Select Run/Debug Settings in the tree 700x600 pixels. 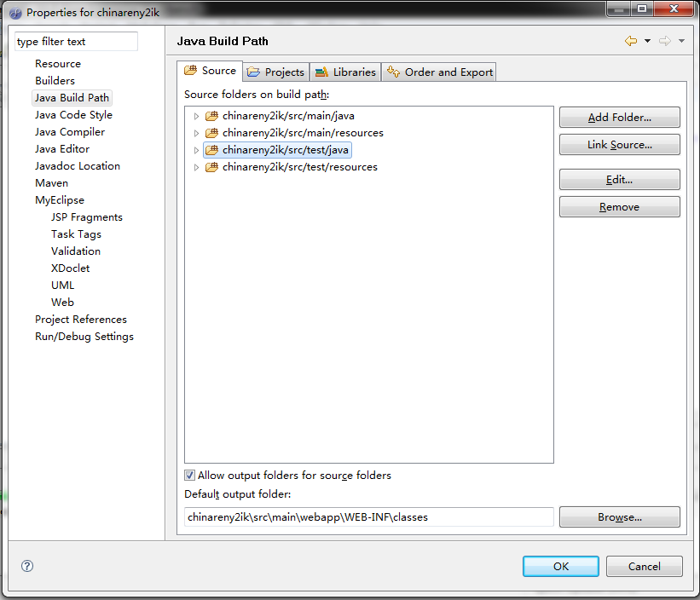(x=84, y=337)
